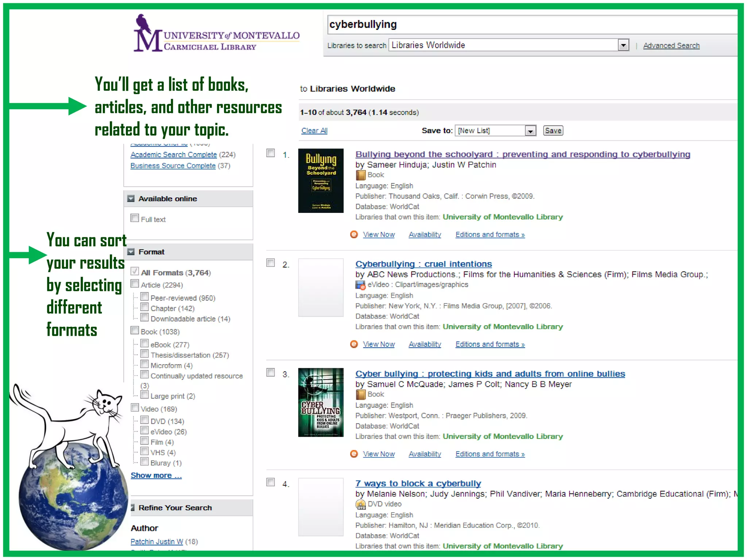Click the Book icon on Cyber bullying result
This screenshot has width=747, height=560.
pos(360,395)
